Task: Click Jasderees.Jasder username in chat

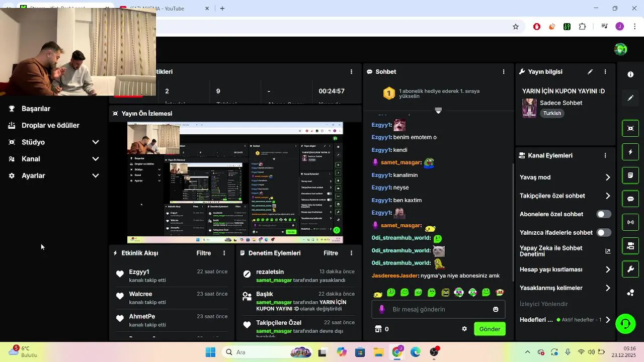Action: click(x=394, y=276)
